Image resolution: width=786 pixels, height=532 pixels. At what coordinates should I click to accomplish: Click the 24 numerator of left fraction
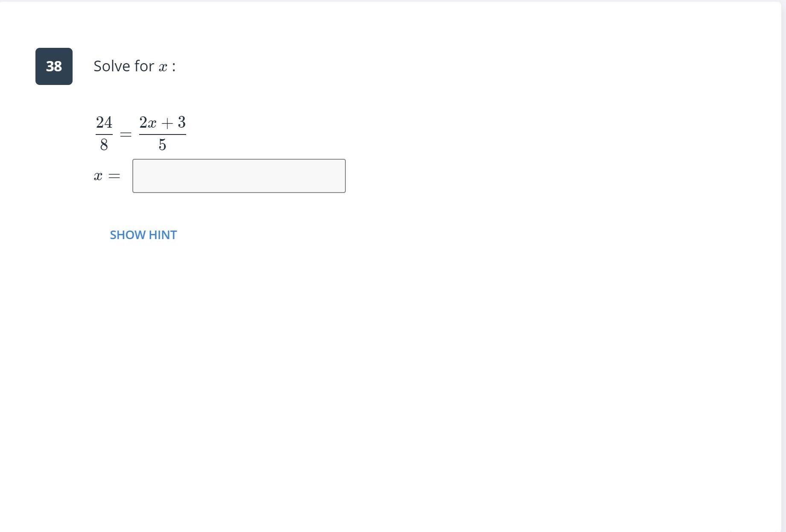coord(104,123)
